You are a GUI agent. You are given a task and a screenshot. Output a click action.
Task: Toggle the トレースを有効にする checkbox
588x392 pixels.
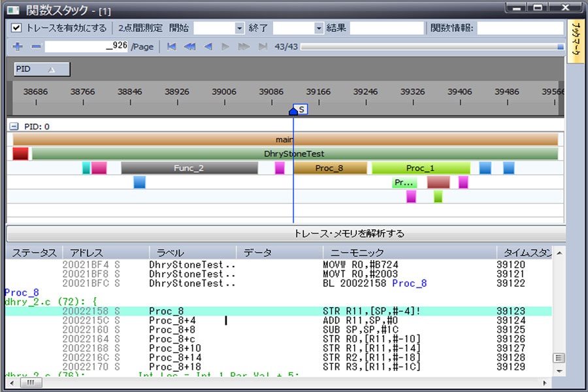16,27
